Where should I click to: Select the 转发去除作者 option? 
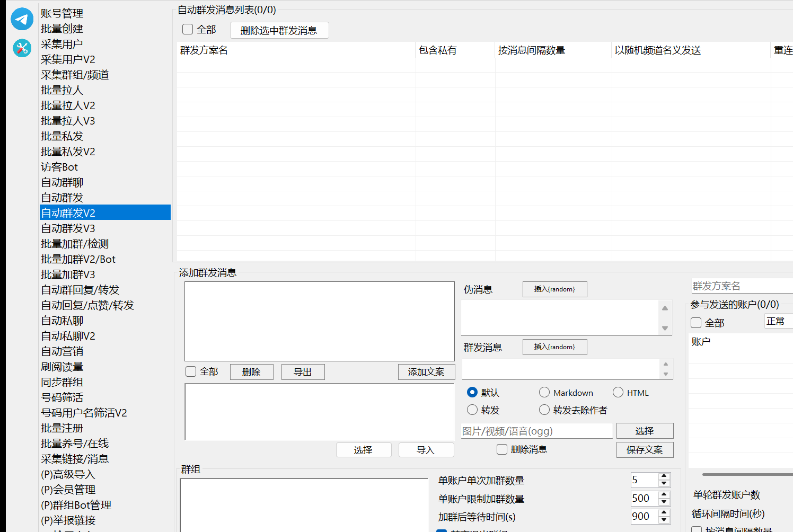[x=544, y=410]
